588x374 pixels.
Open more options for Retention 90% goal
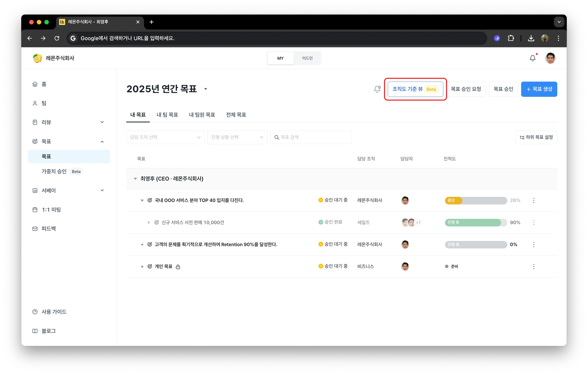point(533,244)
